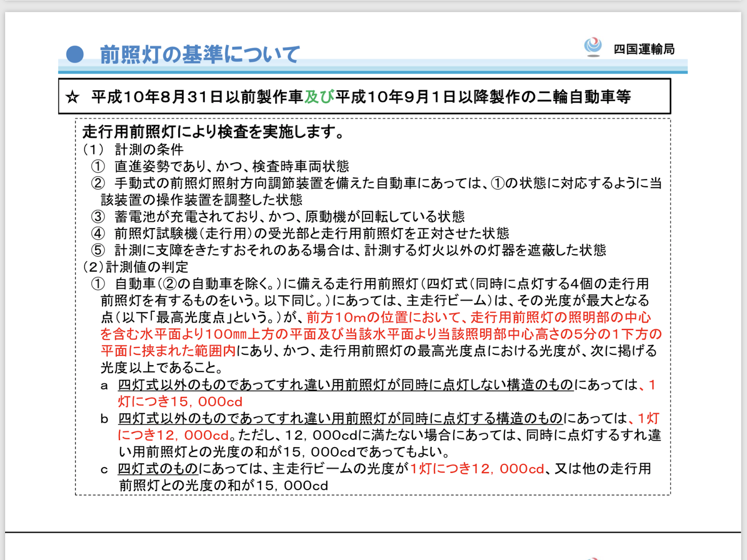This screenshot has height=560, width=747.
Task: Click item ② 手動式の前照灯照射方向調節装置 line
Action: (376, 183)
